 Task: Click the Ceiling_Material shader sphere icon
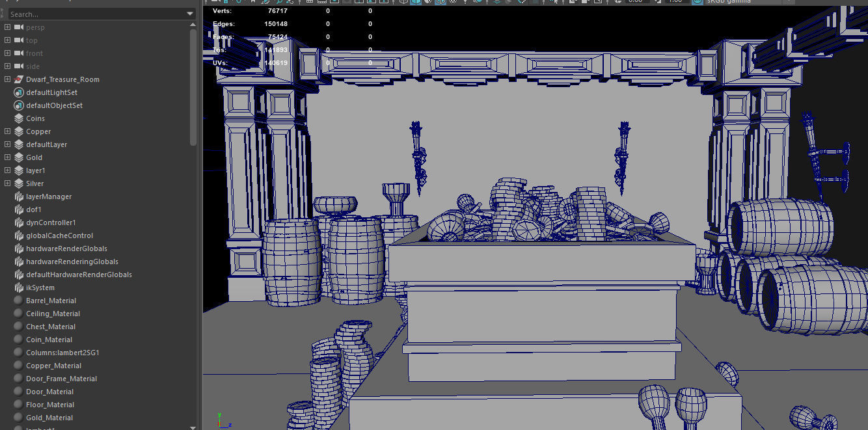point(19,314)
